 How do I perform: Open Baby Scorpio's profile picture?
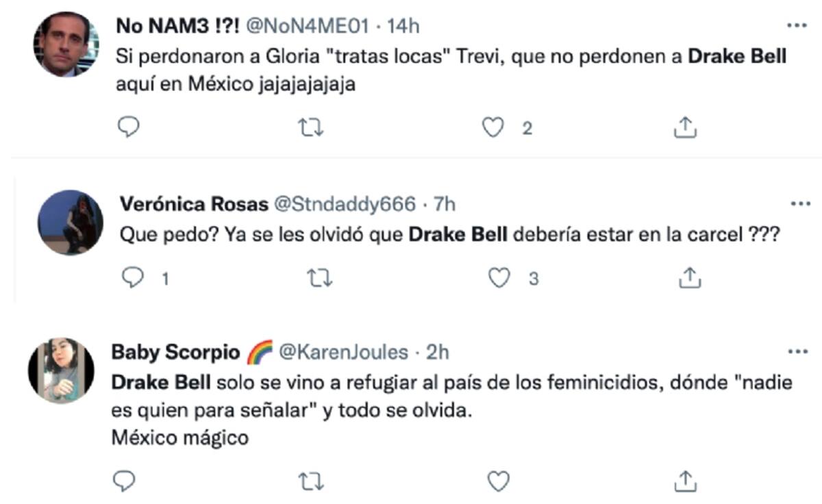pyautogui.click(x=60, y=370)
